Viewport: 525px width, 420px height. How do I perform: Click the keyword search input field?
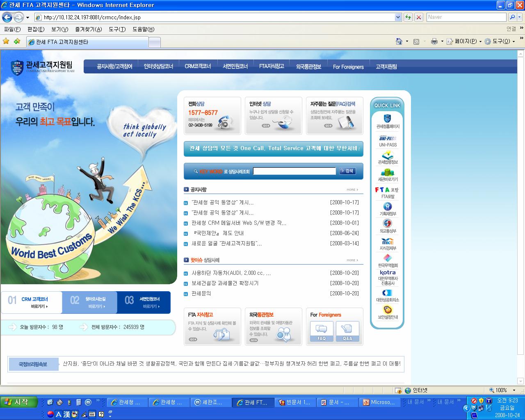coord(294,171)
